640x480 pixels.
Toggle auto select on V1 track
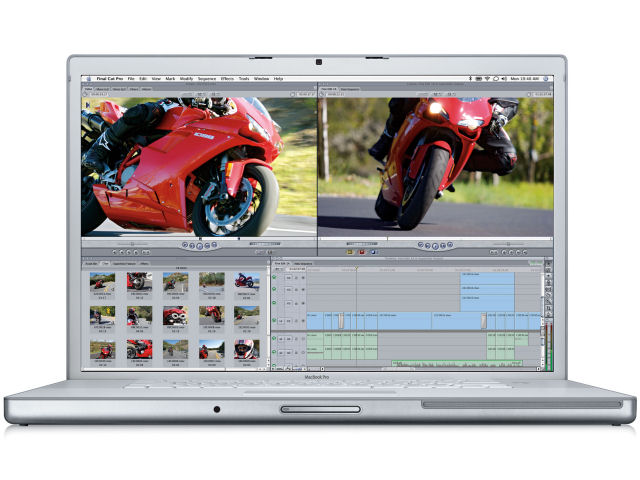[303, 321]
